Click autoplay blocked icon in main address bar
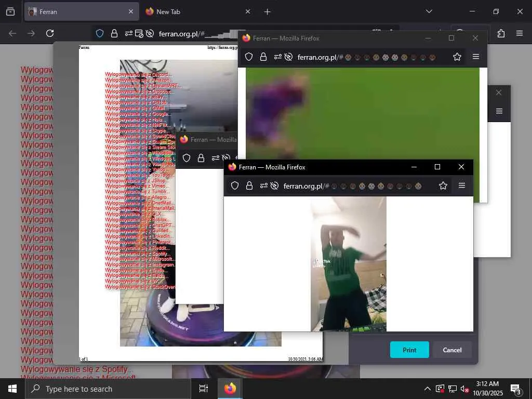The image size is (532, 399). click(150, 33)
